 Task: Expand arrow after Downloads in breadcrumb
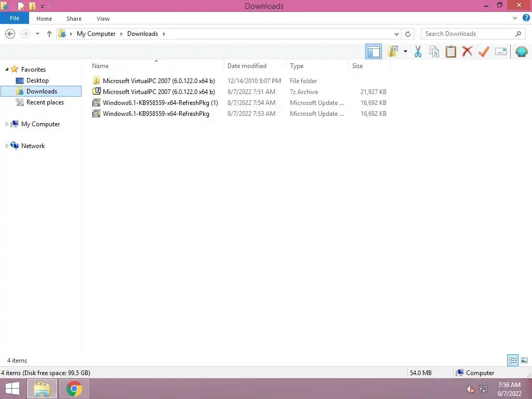(164, 34)
